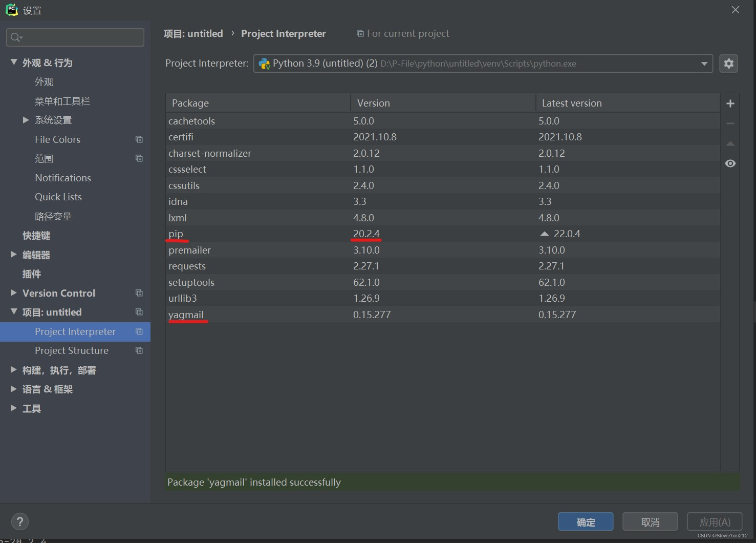Expand the 工具 section
Screen dimensions: 756x543
click(x=14, y=408)
